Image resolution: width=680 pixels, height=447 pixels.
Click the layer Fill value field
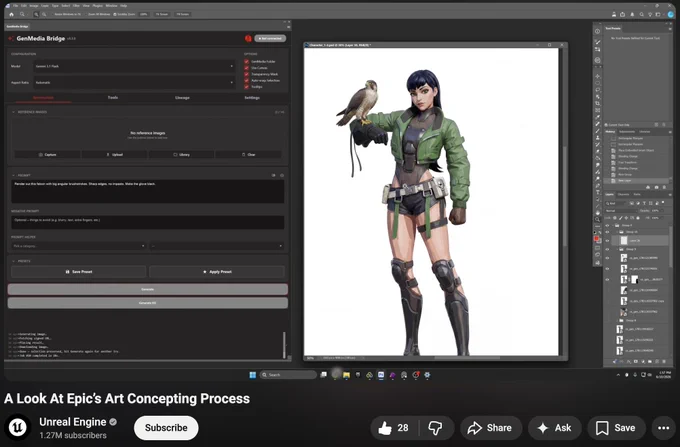click(655, 218)
